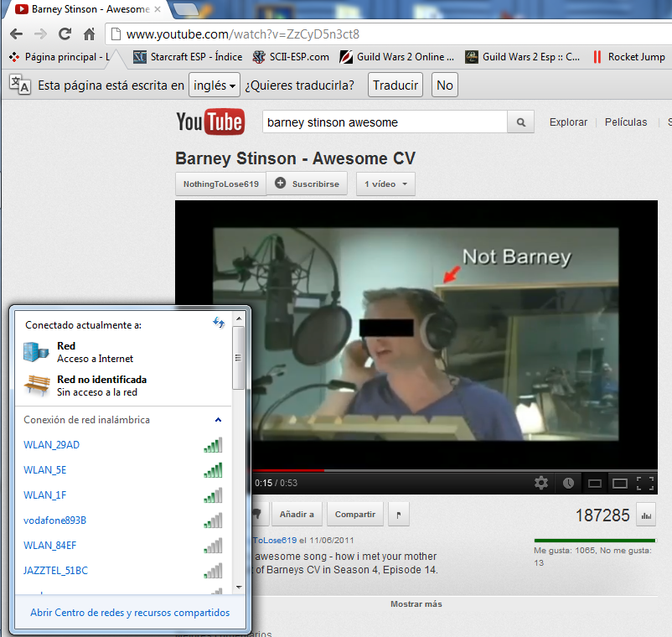Reload the page with the refresh icon

tap(65, 34)
